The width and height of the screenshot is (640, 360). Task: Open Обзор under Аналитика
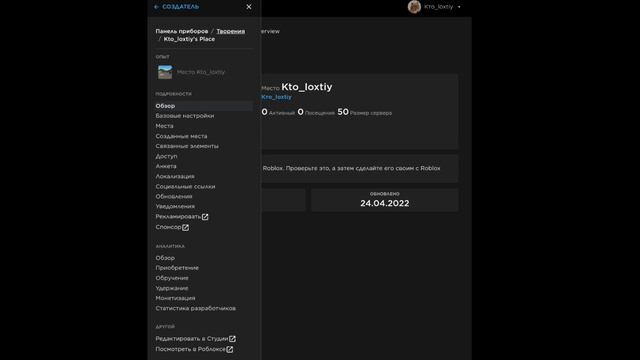[165, 258]
